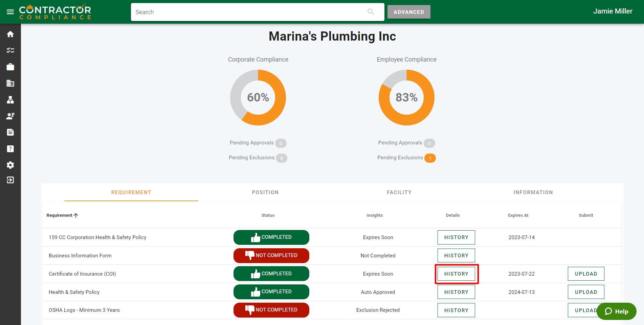
Task: Open the checklist tasks sidebar icon
Action: click(10, 50)
